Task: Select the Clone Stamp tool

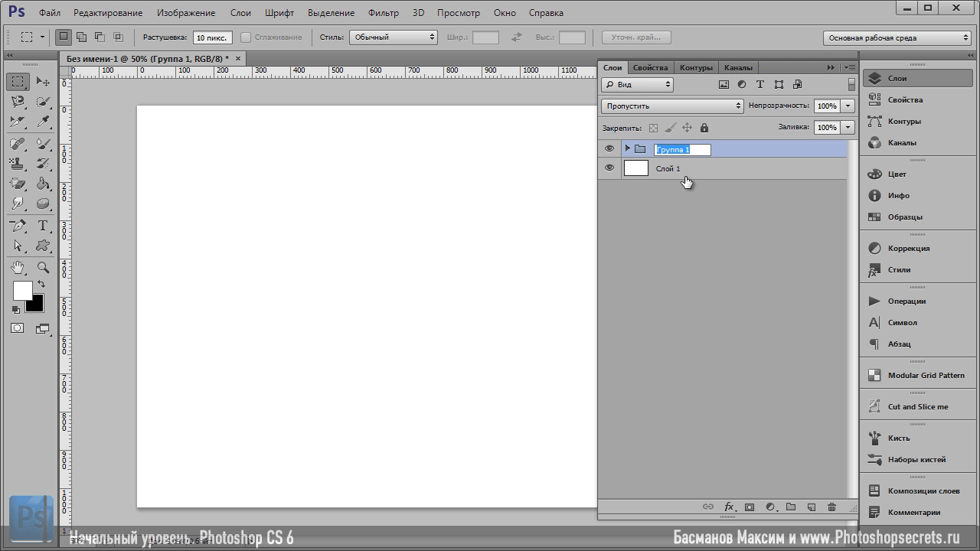Action: click(18, 163)
